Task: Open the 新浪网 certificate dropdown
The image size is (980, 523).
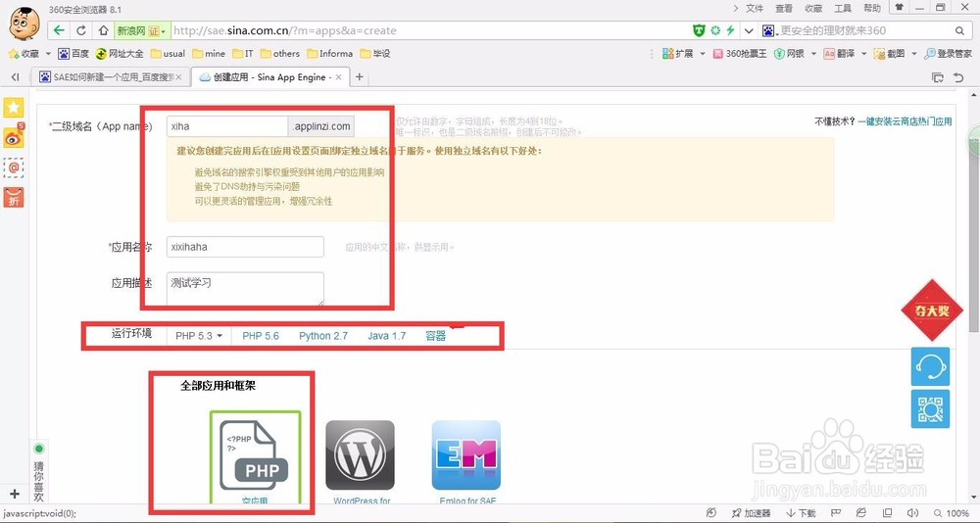Action: pyautogui.click(x=142, y=30)
